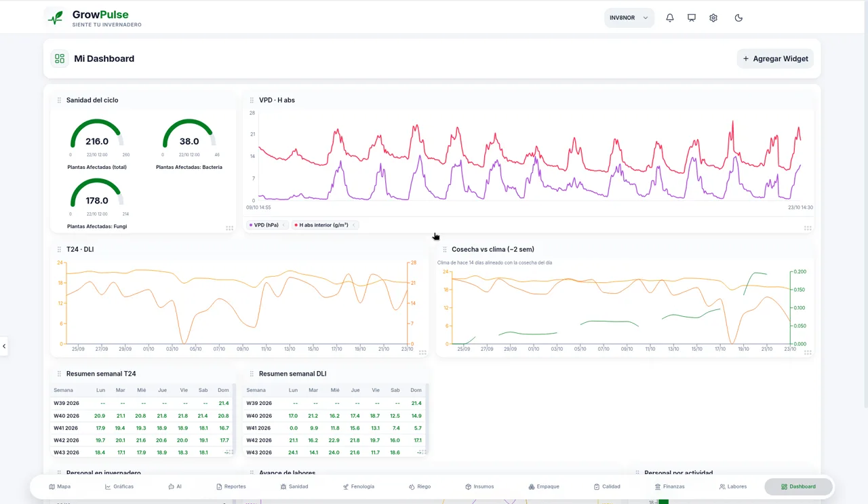868x504 pixels.
Task: Click the Cosecha vs clima (−2 sem) title
Action: pos(493,250)
